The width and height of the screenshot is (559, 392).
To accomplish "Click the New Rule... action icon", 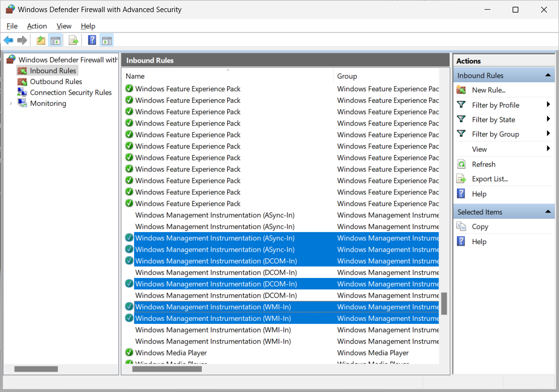I will [461, 90].
